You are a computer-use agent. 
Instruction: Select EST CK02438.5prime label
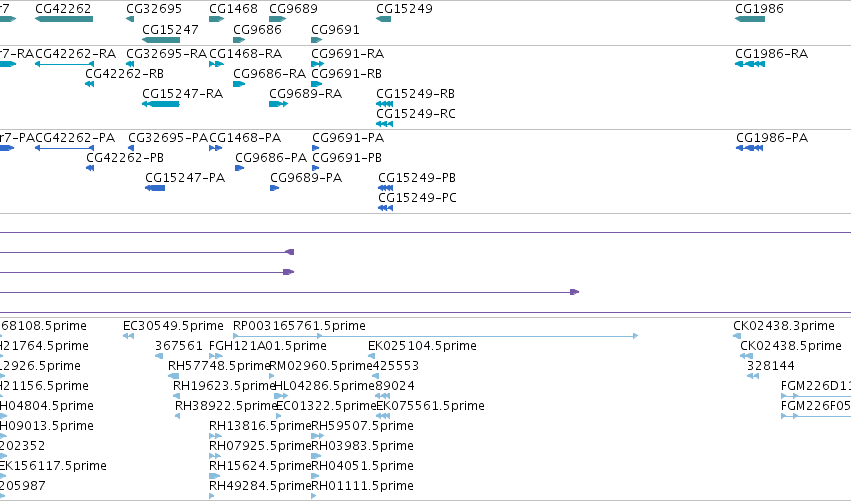point(791,346)
